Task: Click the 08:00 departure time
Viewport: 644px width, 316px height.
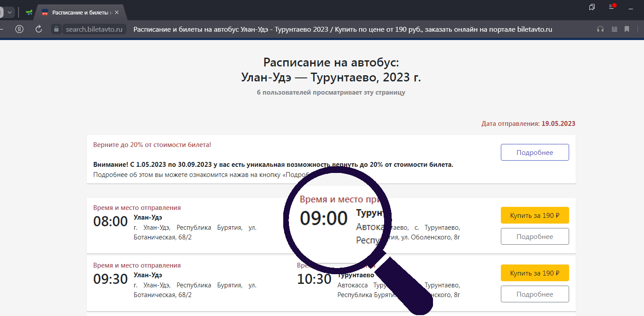Action: click(111, 221)
